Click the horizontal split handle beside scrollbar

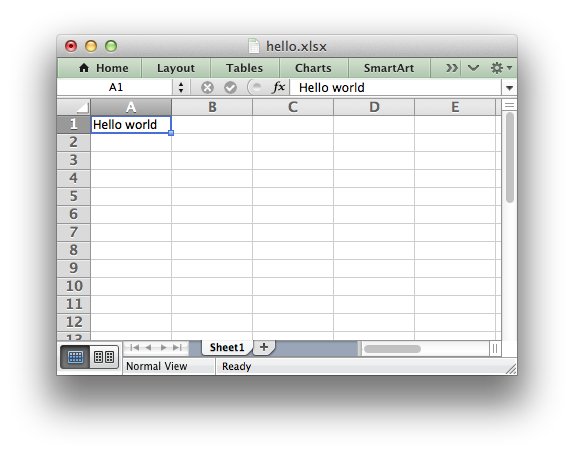tap(495, 349)
